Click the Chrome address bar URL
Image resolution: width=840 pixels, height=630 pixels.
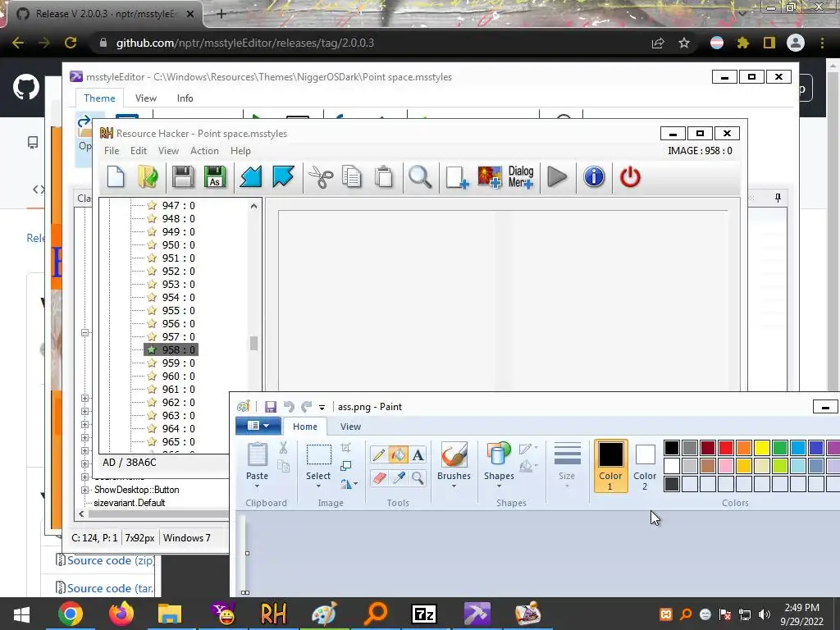click(244, 43)
